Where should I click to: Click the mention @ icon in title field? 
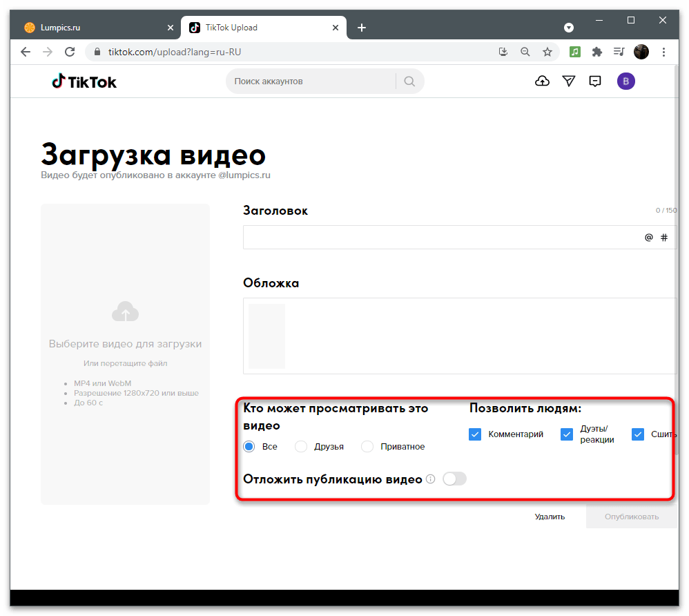(648, 237)
